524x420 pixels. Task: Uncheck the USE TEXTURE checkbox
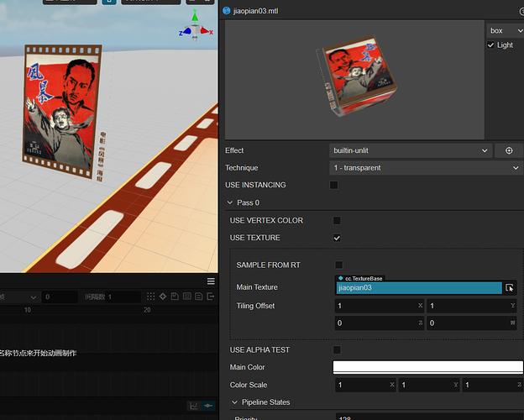click(x=337, y=238)
